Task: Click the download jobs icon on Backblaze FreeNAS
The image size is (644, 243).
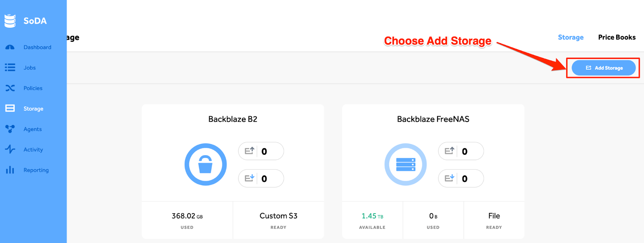Action: (450, 178)
